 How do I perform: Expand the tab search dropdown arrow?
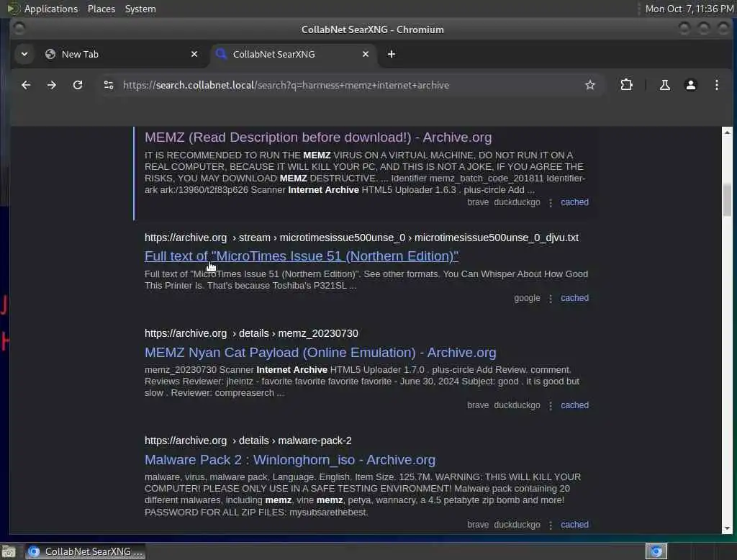[x=24, y=54]
